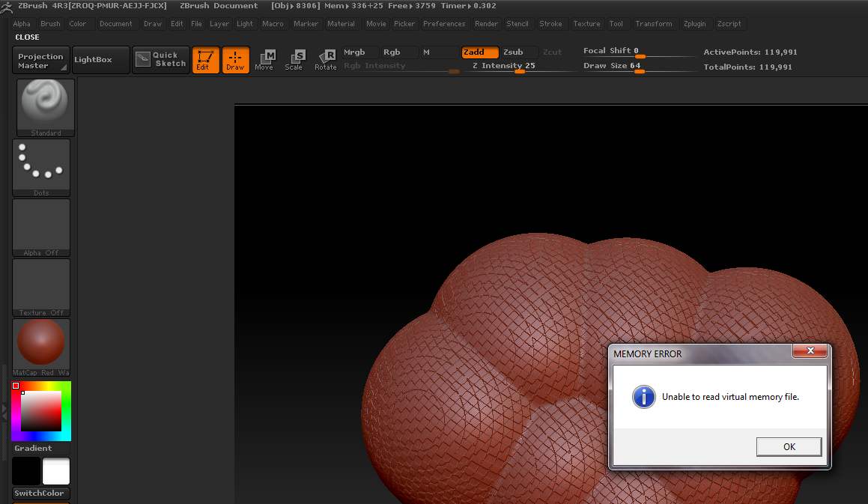Toggle Zadd mode
Image resolution: width=868 pixels, height=504 pixels.
(480, 52)
